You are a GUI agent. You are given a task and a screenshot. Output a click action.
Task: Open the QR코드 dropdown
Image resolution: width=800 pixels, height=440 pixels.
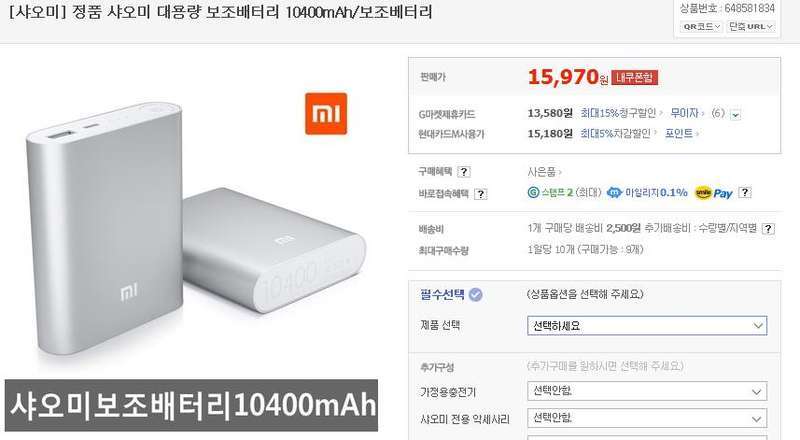click(701, 27)
